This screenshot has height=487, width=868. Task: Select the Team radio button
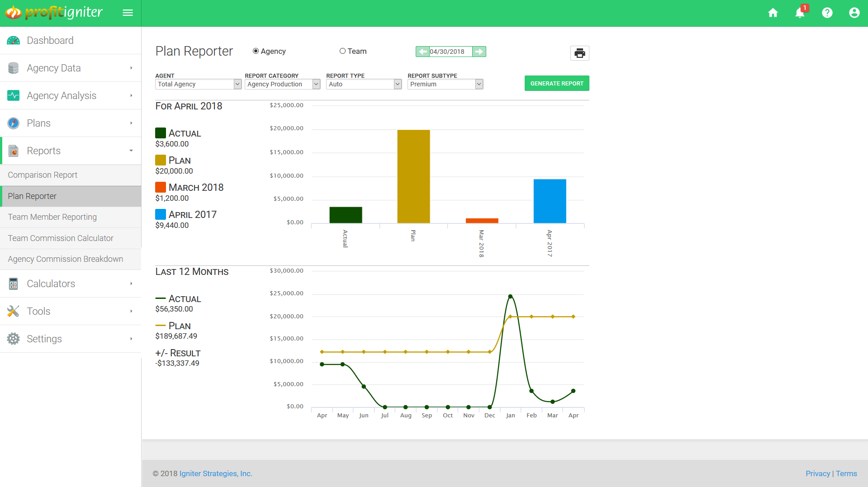click(x=342, y=51)
